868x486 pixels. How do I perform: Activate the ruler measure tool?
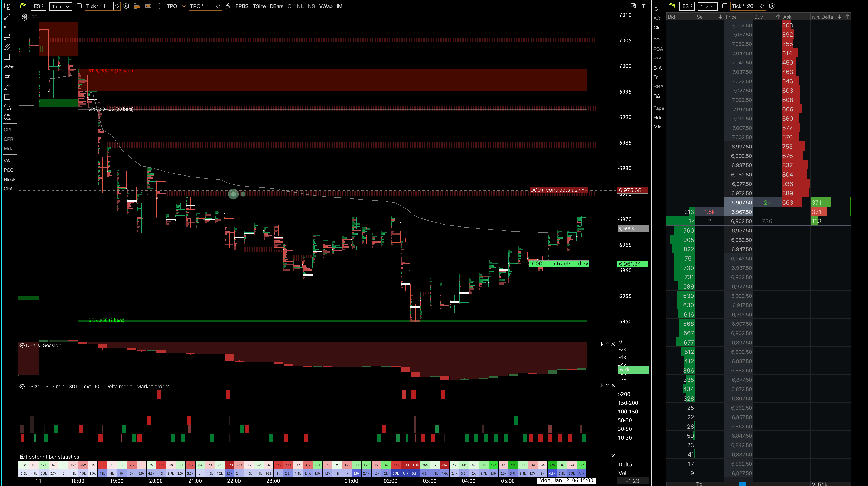tap(7, 107)
